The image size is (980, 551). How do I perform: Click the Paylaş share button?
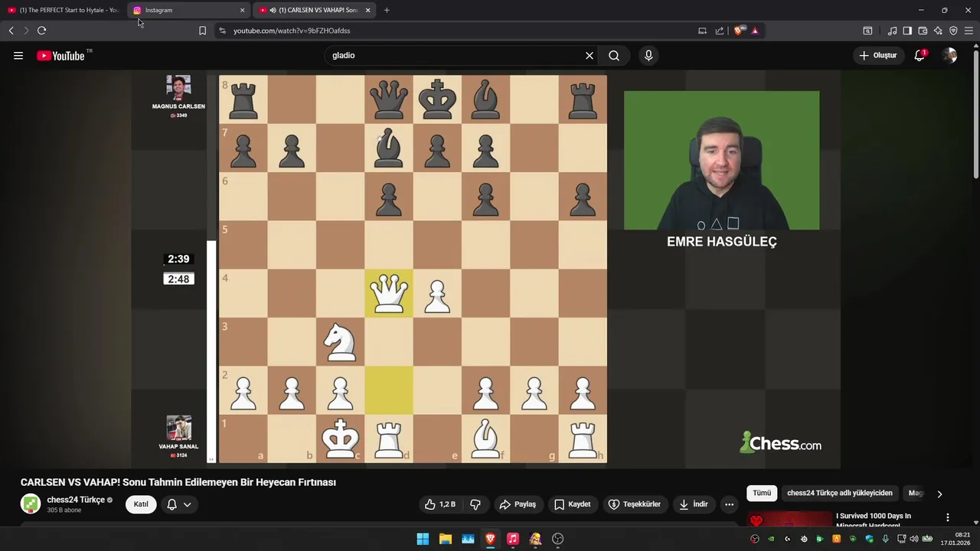pos(518,504)
